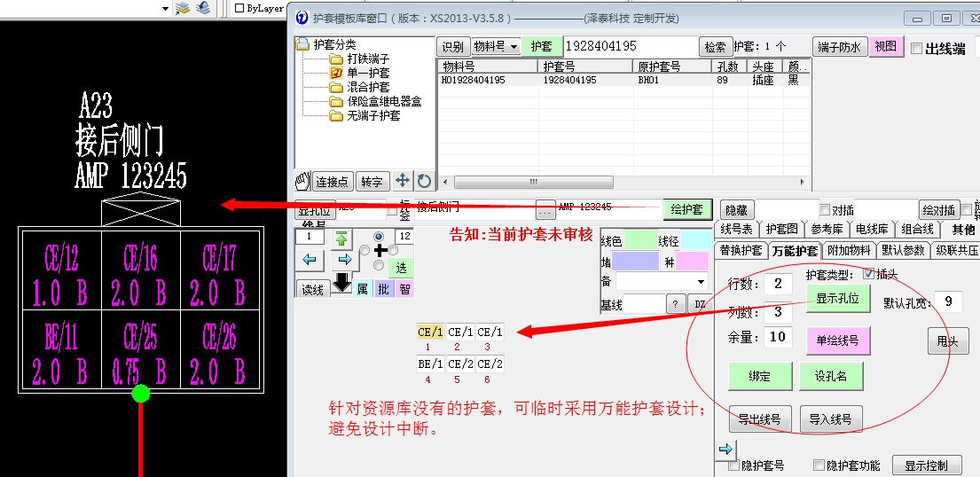Click the blue right arrow beside 选 button
Screen dimensions: 980x477
click(x=341, y=260)
